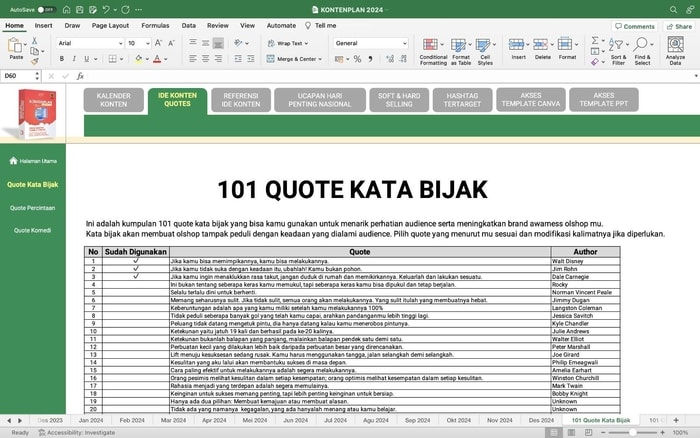
Task: Open Format as Table gallery
Action: 461,52
